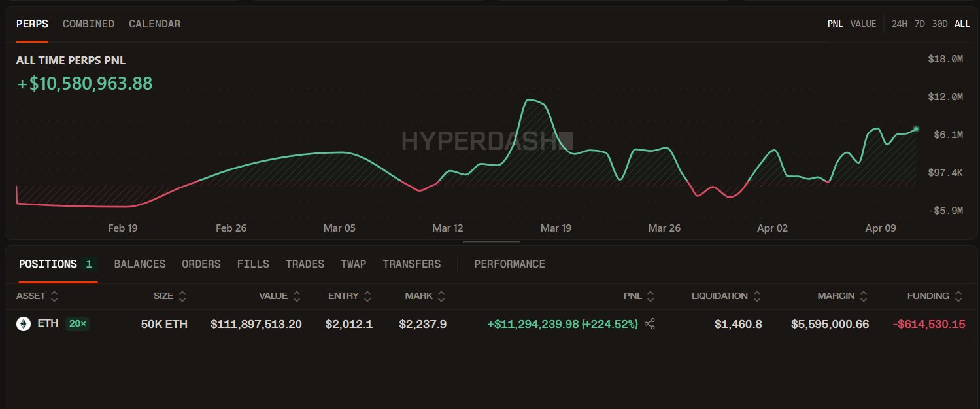980x409 pixels.
Task: Click the 20× leverage badge
Action: point(77,324)
